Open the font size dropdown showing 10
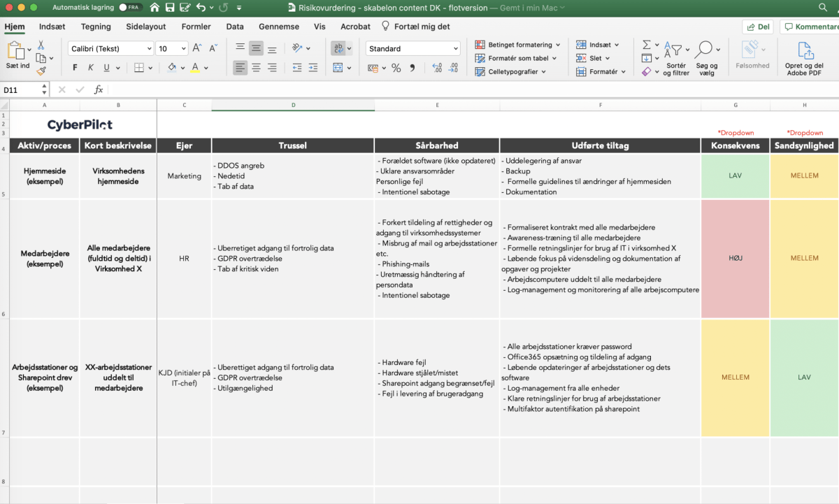Image resolution: width=839 pixels, height=504 pixels. click(172, 48)
